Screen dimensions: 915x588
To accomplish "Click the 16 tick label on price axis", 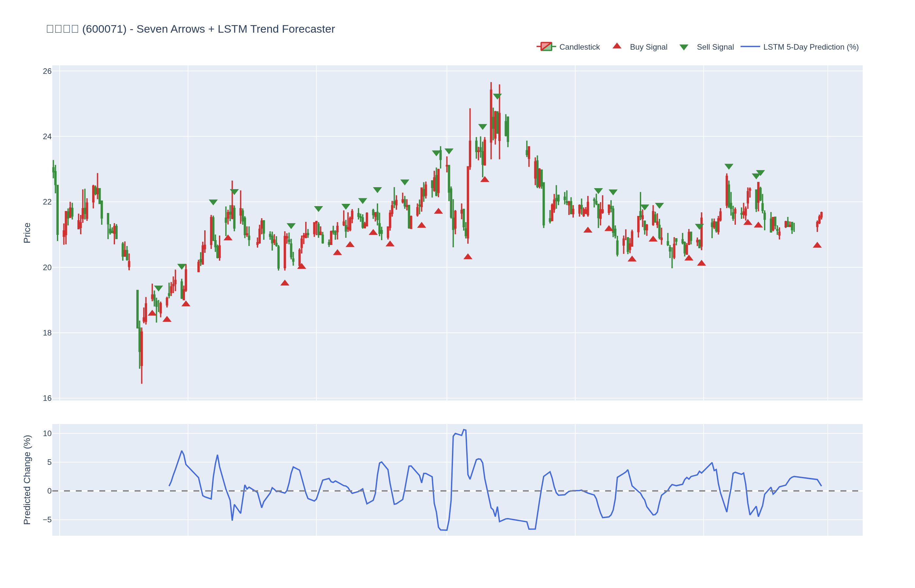I will click(47, 398).
